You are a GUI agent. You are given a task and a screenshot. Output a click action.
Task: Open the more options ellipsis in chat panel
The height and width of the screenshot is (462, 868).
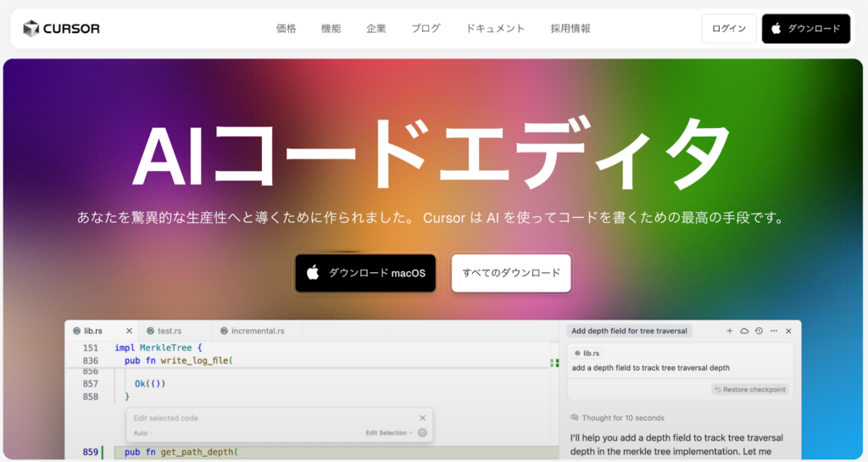[774, 331]
